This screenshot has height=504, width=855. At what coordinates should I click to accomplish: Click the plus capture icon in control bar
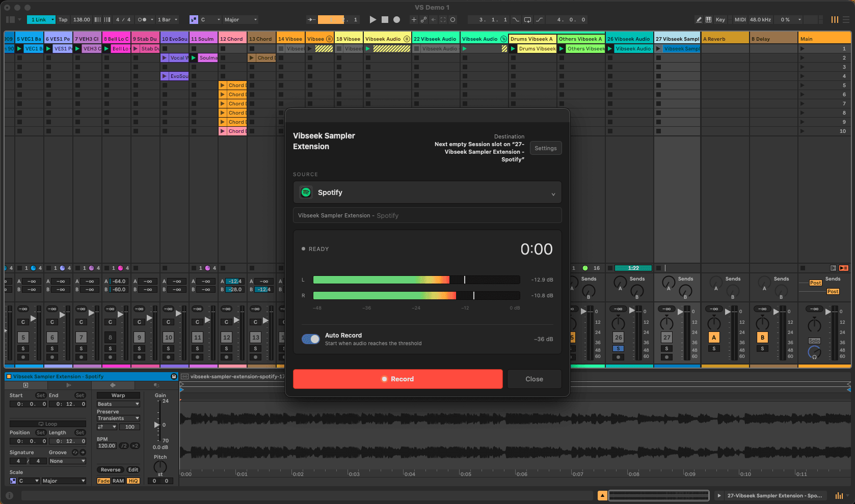[x=414, y=19]
